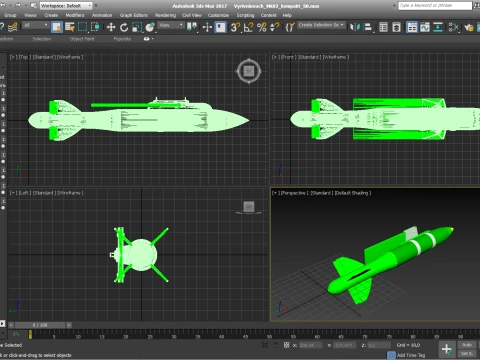Image resolution: width=480 pixels, height=360 pixels.
Task: Activate the Select and Move tool
Action: (111, 27)
